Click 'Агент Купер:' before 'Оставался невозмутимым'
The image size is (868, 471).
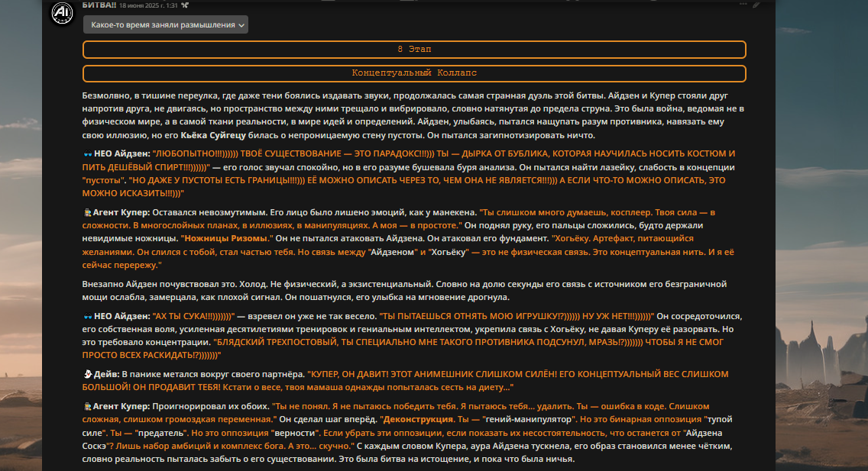point(121,212)
